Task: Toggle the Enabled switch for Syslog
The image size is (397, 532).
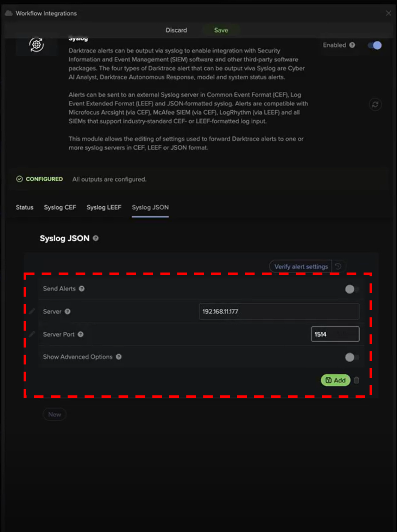Action: pyautogui.click(x=375, y=45)
